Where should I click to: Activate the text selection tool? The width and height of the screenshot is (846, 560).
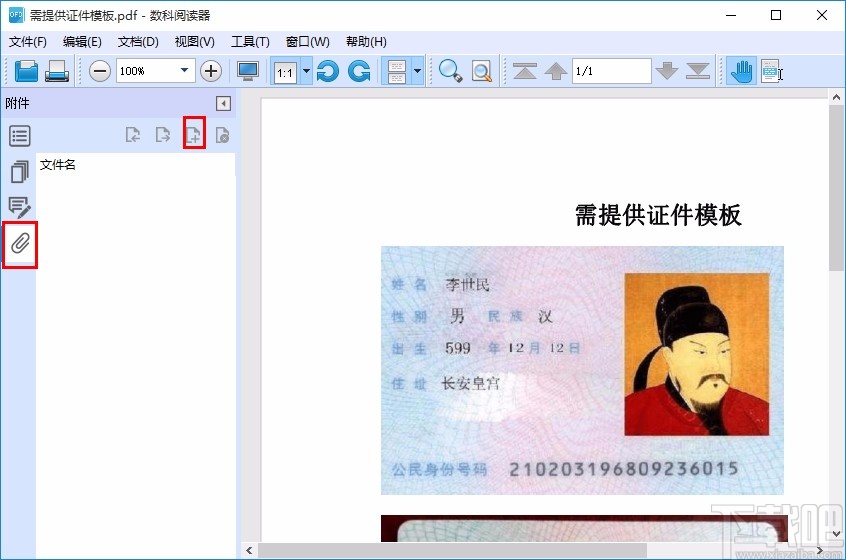coord(771,71)
